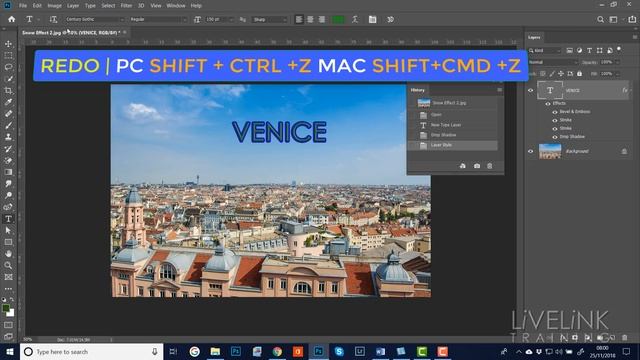Open the layer blend mode dropdown
The image size is (640, 360).
553,62
